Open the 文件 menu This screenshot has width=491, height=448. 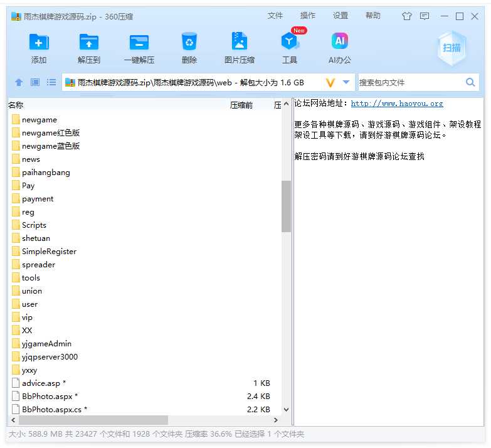tap(275, 16)
